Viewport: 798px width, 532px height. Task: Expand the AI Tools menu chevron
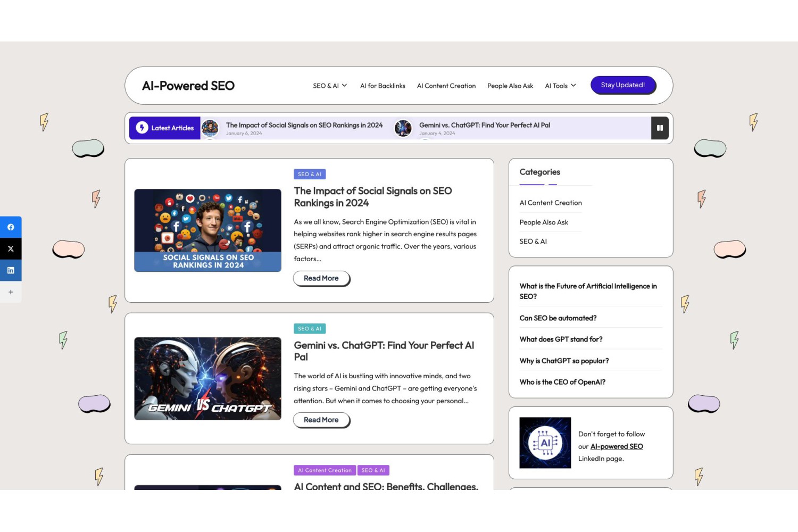pos(573,85)
